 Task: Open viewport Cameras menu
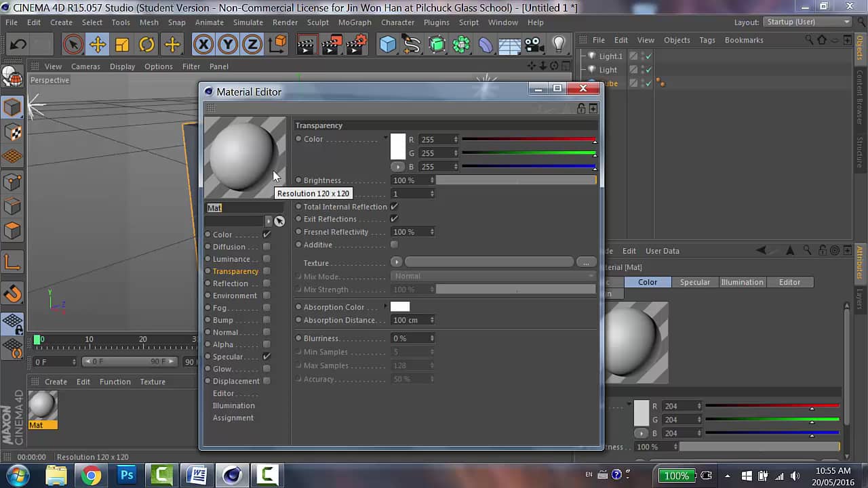point(85,66)
